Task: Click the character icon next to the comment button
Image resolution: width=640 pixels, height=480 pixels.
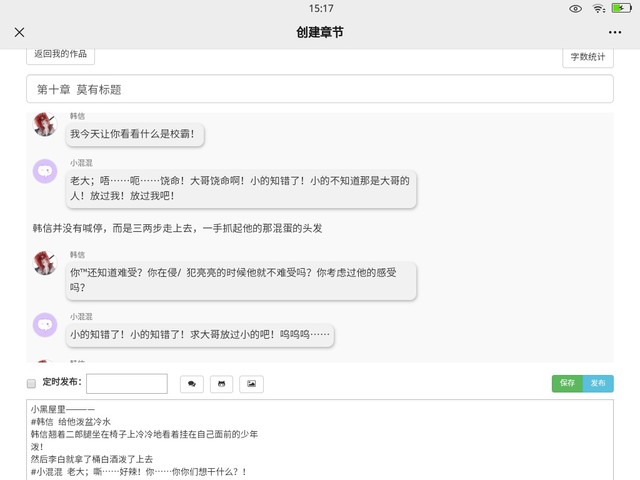Action: tap(221, 383)
